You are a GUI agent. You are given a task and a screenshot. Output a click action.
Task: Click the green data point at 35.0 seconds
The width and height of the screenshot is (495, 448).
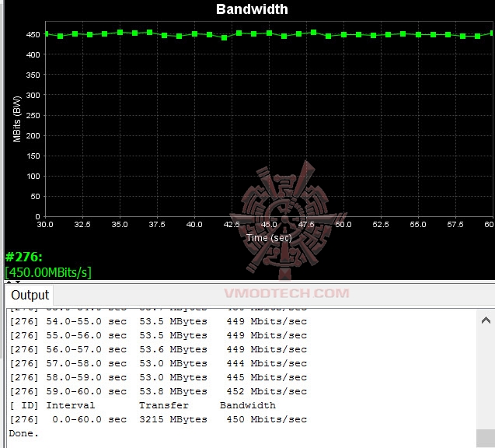(x=120, y=32)
